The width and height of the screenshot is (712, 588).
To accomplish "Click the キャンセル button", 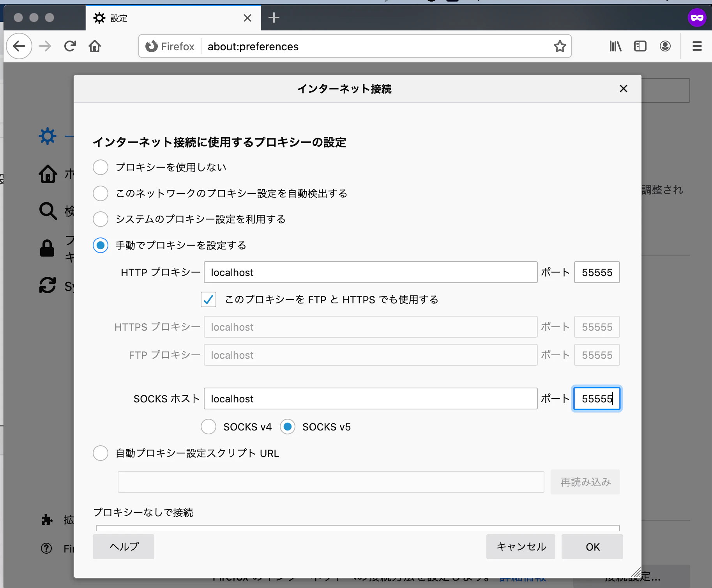I will coord(521,547).
